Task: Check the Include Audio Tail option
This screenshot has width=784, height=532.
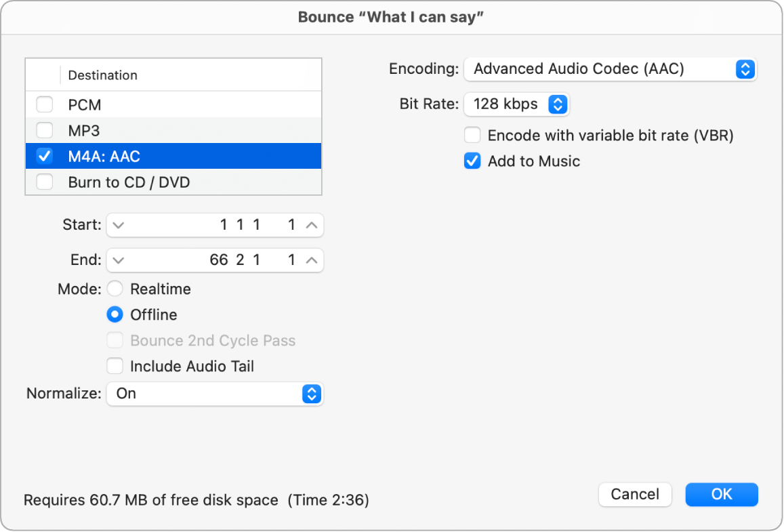Action: coord(115,366)
